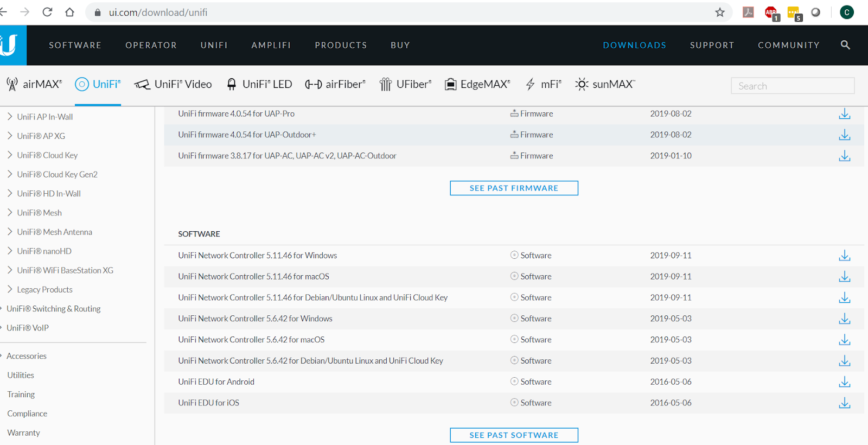The height and width of the screenshot is (445, 868).
Task: Download UniFi EDU for Android
Action: (x=844, y=382)
